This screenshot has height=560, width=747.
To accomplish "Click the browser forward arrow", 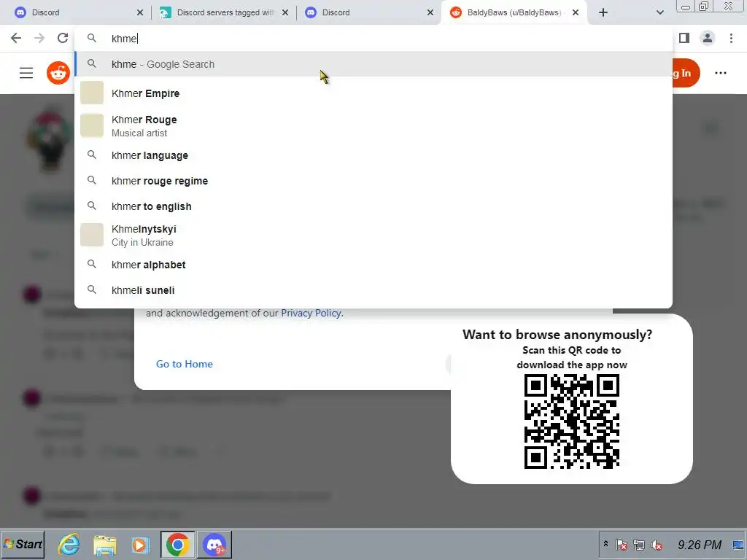I will pos(39,38).
